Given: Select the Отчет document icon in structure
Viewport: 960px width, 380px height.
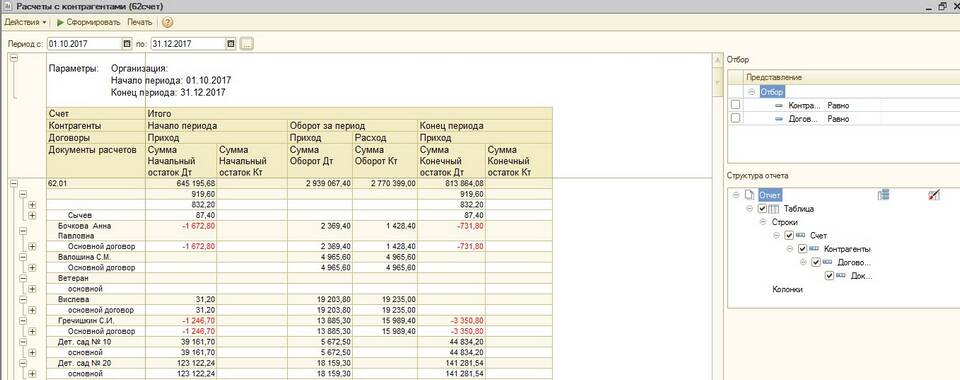Looking at the screenshot, I should tap(748, 195).
